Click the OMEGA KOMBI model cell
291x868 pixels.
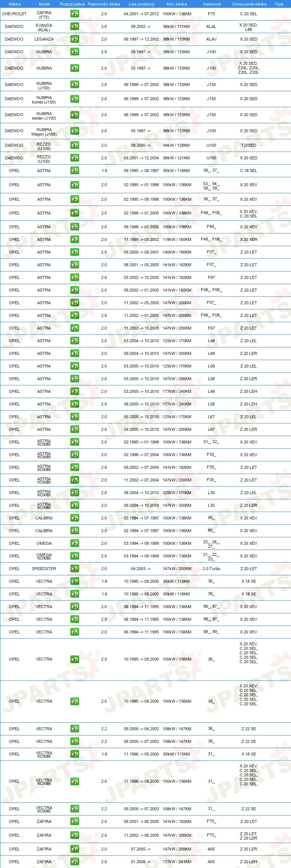click(x=44, y=556)
